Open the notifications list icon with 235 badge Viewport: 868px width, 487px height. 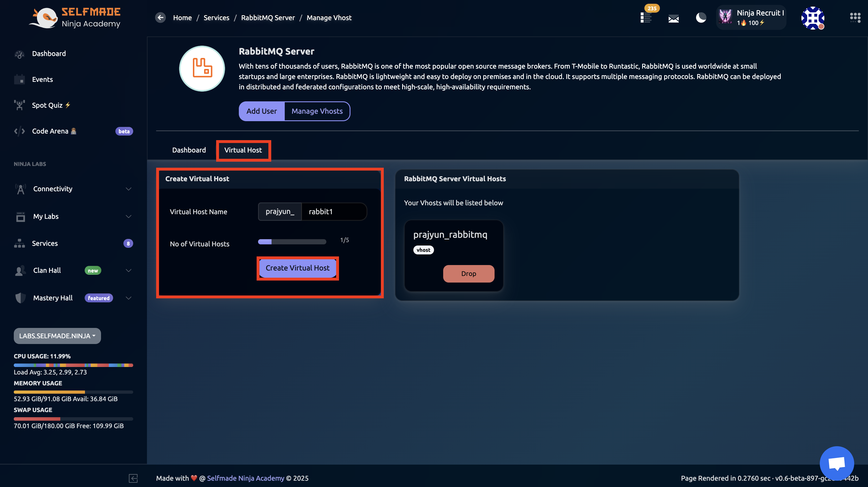click(646, 18)
